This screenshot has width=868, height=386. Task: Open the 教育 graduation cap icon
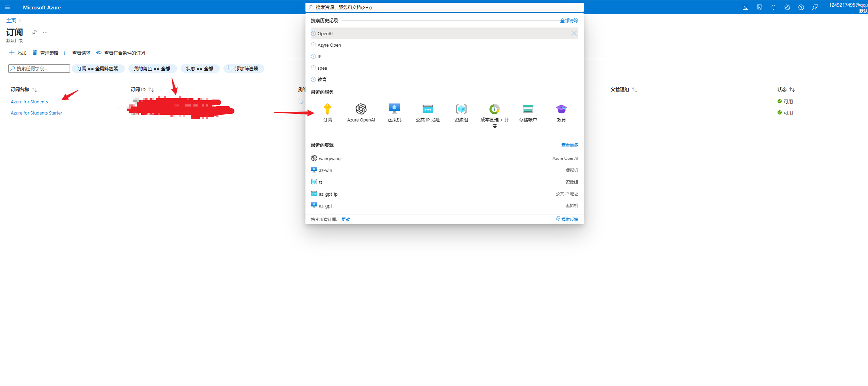click(x=561, y=109)
